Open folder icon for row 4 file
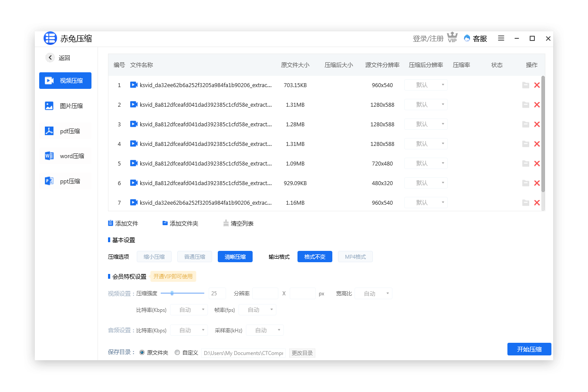Screen dimensions: 588x392 526,144
